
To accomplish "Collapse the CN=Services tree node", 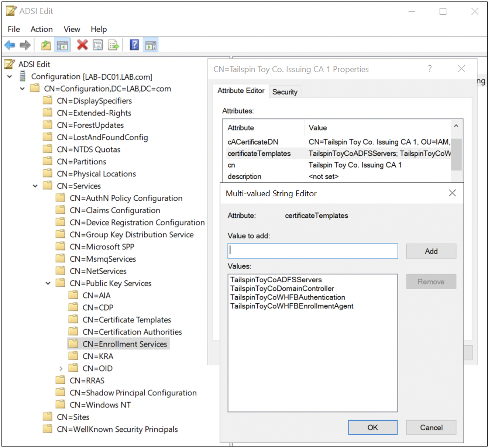I will pos(35,186).
